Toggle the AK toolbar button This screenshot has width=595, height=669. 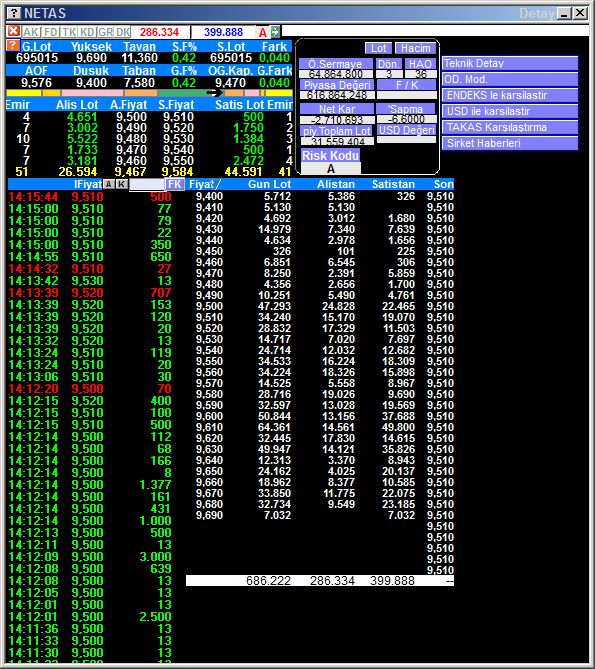[x=31, y=32]
